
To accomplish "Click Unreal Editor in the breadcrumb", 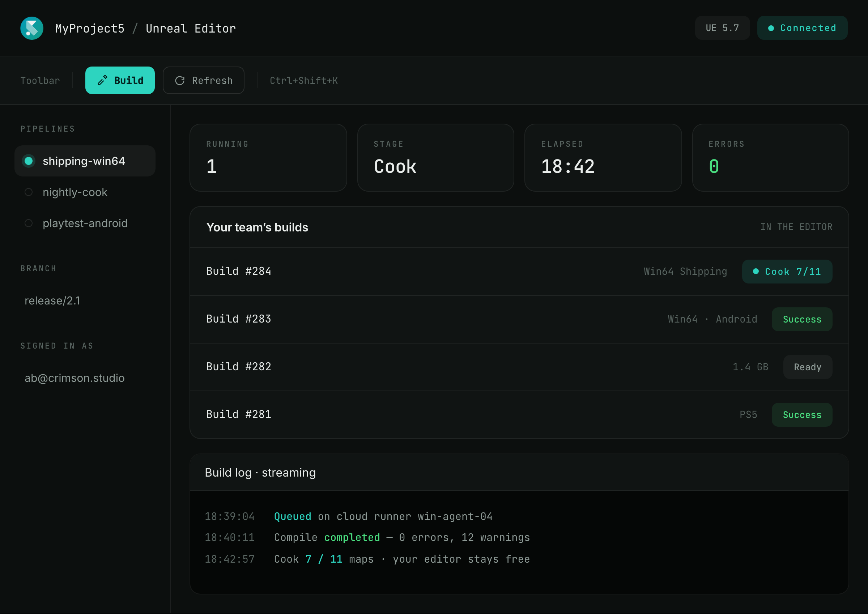I will click(191, 28).
